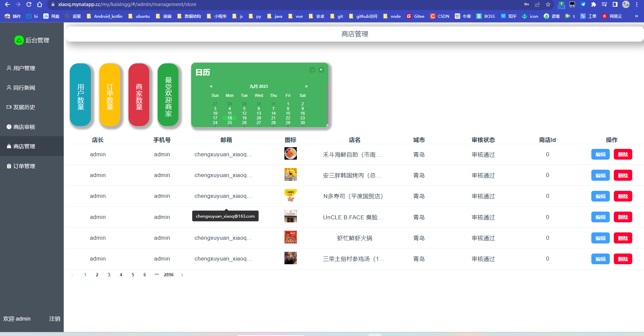Click 删除 for 安三胖韩国烤肉 row
This screenshot has width=644, height=336.
(623, 175)
